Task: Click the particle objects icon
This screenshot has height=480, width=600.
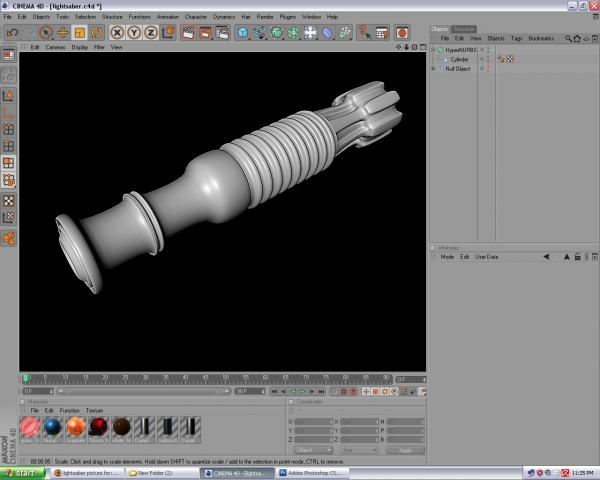Action: pyautogui.click(x=344, y=33)
